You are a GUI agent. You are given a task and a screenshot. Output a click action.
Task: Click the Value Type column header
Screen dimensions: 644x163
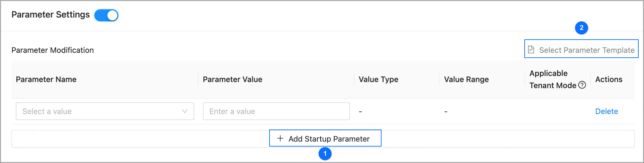(x=379, y=79)
